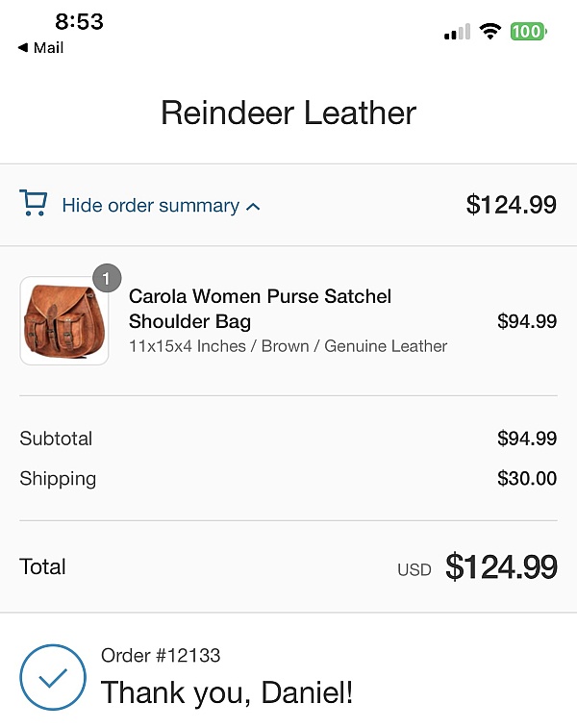
Task: Tap the Shipping $30.00 amount
Action: click(x=527, y=478)
